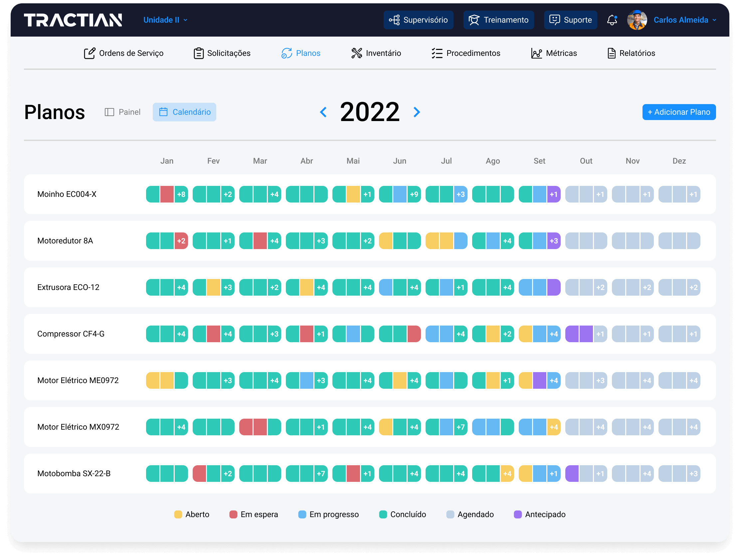Open Inventário via the wrench icon
The width and height of the screenshot is (740, 560).
pos(357,53)
